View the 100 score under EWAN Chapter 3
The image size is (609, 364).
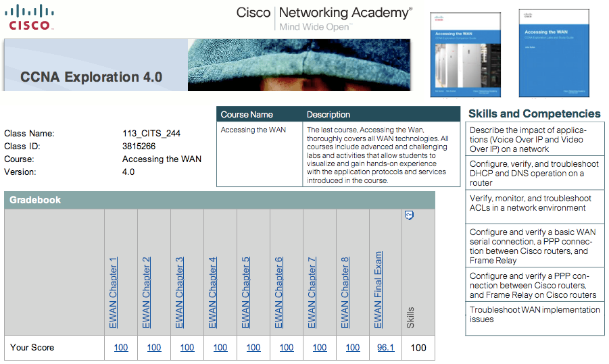pyautogui.click(x=187, y=348)
